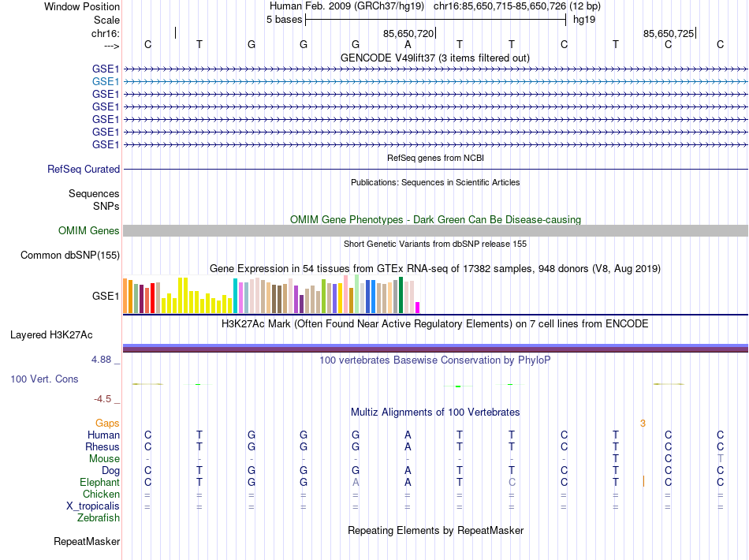Select the OMIM Genes track label
The image size is (749, 560).
[x=88, y=231]
